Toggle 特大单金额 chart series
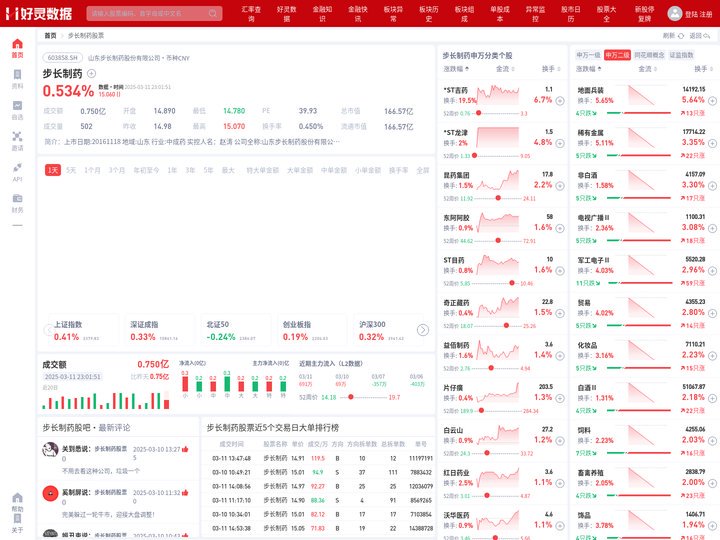The image size is (720, 540). tap(263, 170)
